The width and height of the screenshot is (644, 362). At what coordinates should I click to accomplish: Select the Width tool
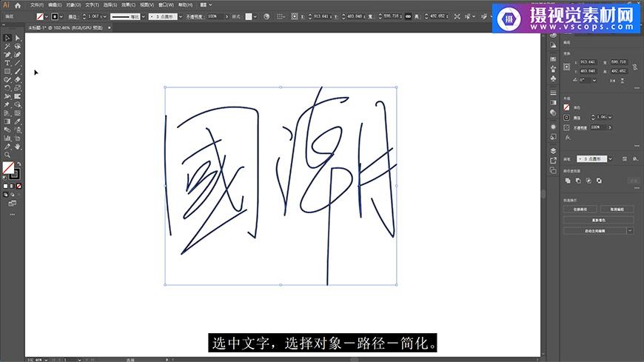click(7, 96)
